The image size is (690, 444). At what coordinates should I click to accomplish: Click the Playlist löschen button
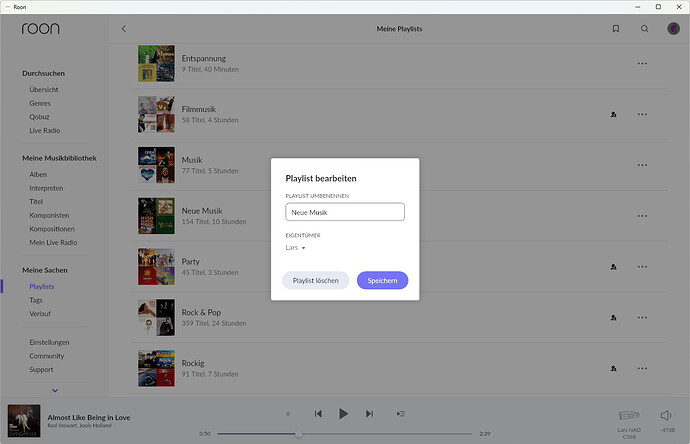tap(316, 280)
